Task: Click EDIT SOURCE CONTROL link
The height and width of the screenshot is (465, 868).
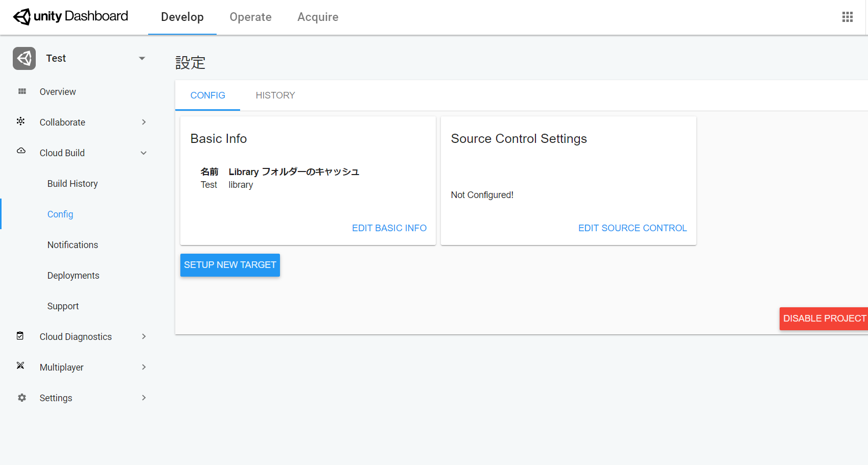Action: [x=632, y=228]
